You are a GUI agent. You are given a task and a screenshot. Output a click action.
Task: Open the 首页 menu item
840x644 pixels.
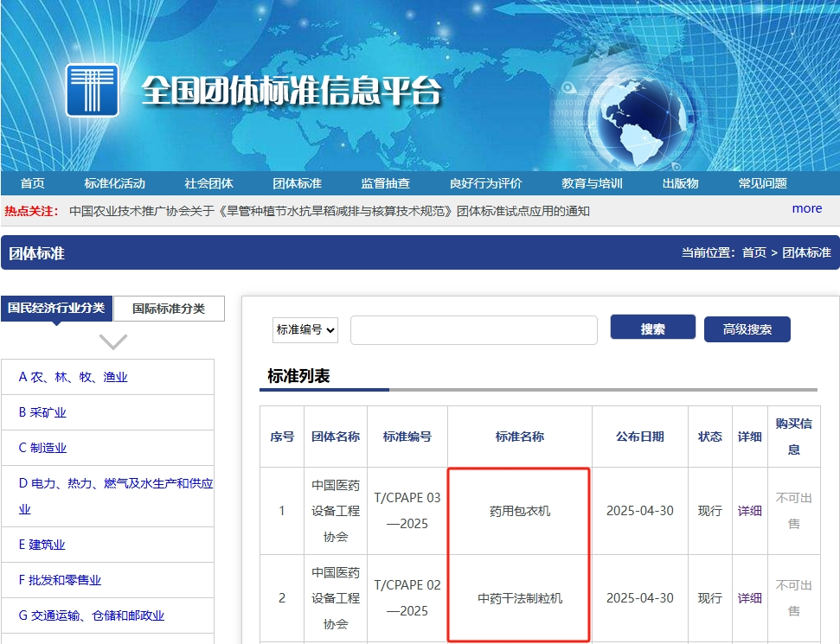(33, 182)
